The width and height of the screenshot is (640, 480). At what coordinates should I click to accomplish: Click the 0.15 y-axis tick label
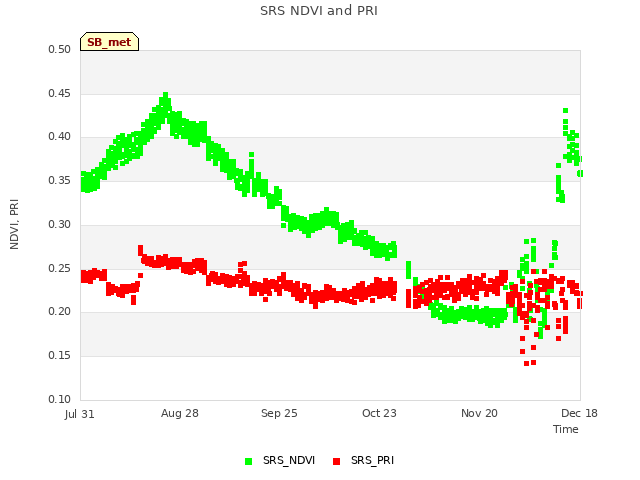tap(60, 356)
